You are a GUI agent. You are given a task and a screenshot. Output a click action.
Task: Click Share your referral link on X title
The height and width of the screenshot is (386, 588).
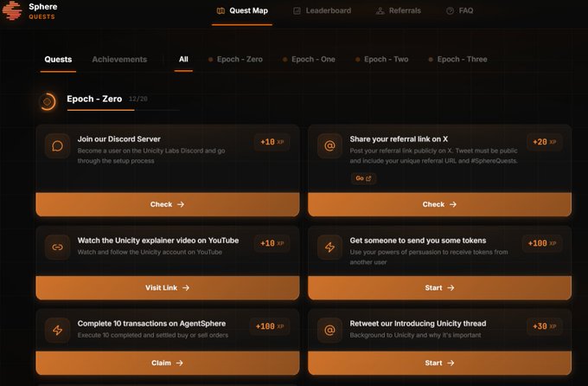point(399,139)
